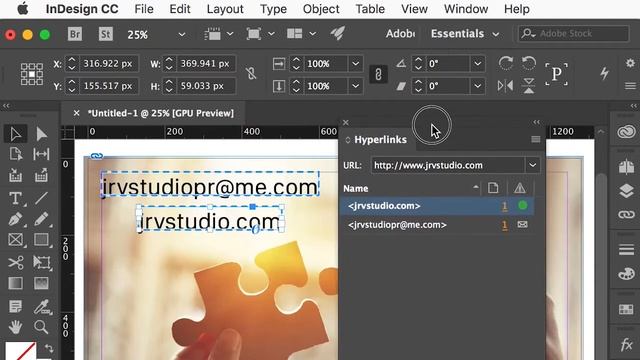Select the Page tool
Screen dimensions: 640x360
click(16, 154)
